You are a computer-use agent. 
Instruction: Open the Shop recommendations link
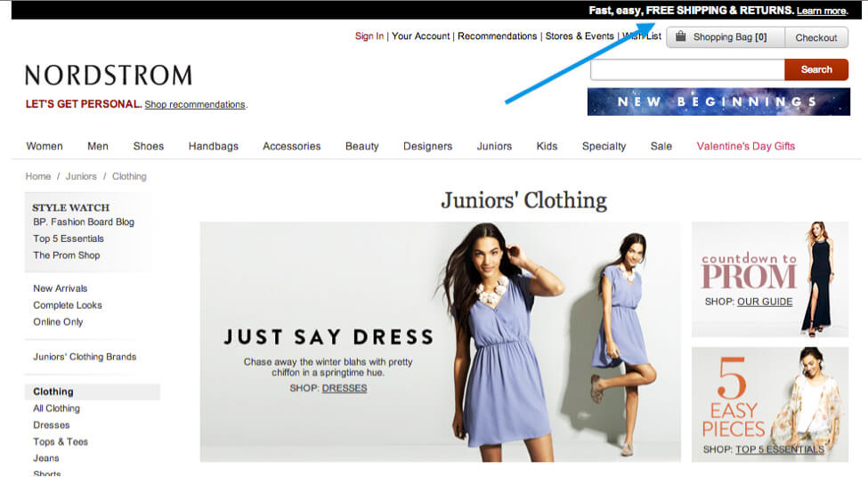click(194, 104)
